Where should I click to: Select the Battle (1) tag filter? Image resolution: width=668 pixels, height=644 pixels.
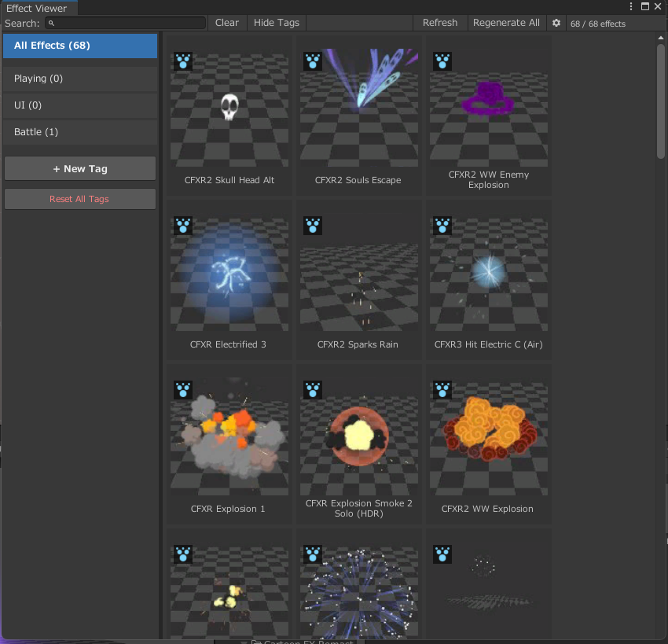pyautogui.click(x=80, y=132)
